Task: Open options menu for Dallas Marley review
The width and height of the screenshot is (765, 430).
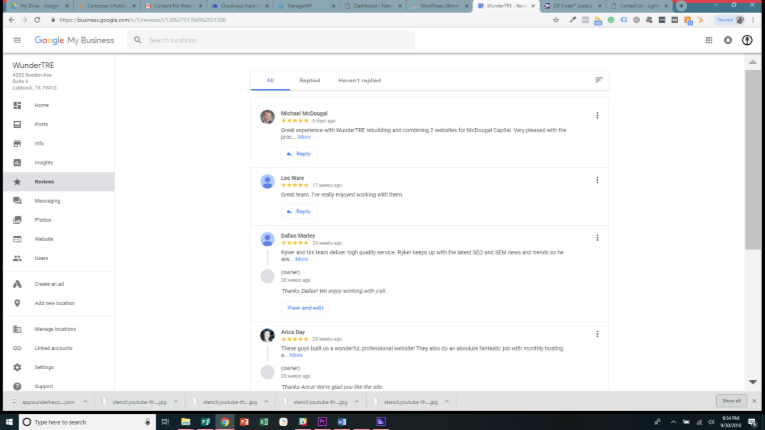Action: pos(597,238)
